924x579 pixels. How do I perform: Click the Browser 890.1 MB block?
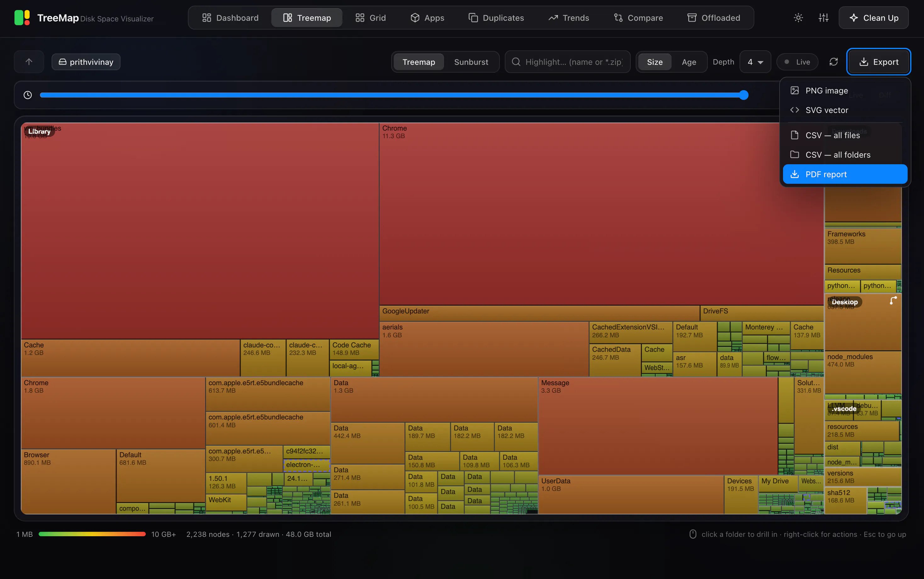pos(68,481)
